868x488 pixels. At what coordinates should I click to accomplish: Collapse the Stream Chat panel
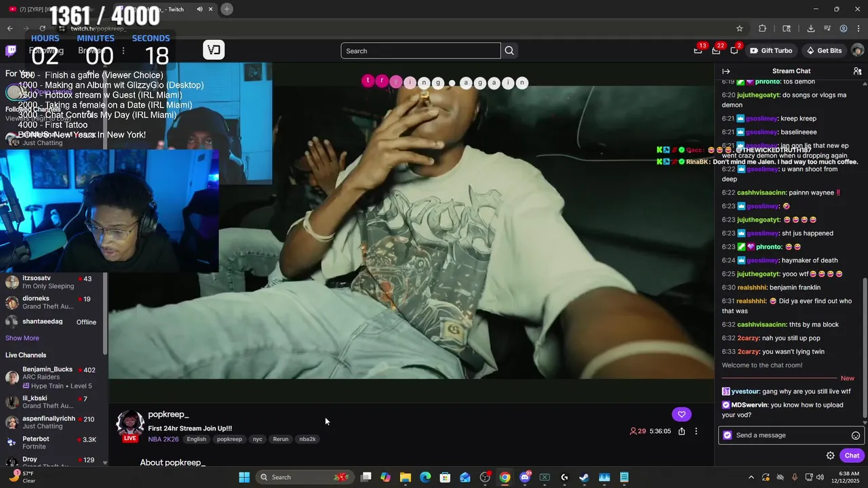[x=726, y=71]
